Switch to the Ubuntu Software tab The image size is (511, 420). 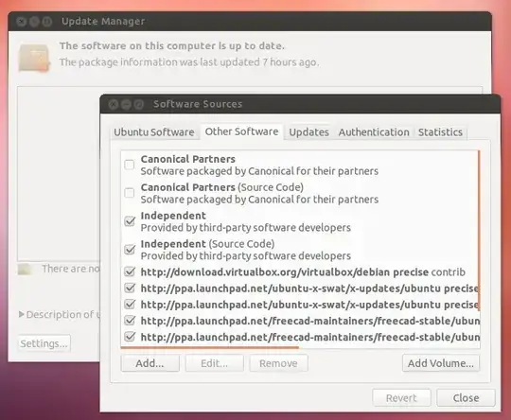[154, 132]
